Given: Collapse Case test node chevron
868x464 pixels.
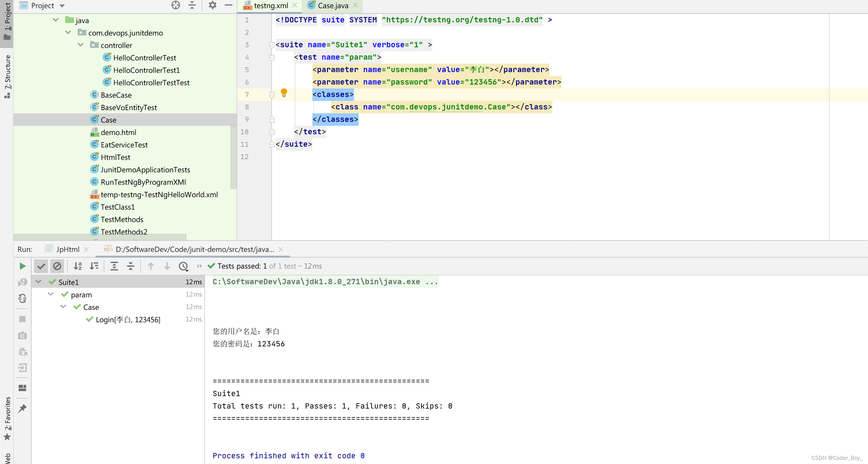Looking at the screenshot, I should click(x=63, y=307).
